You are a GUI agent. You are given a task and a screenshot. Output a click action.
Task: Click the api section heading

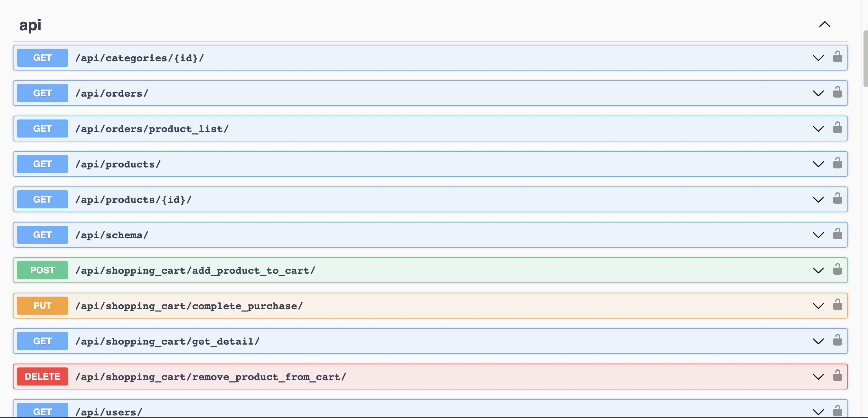[30, 25]
